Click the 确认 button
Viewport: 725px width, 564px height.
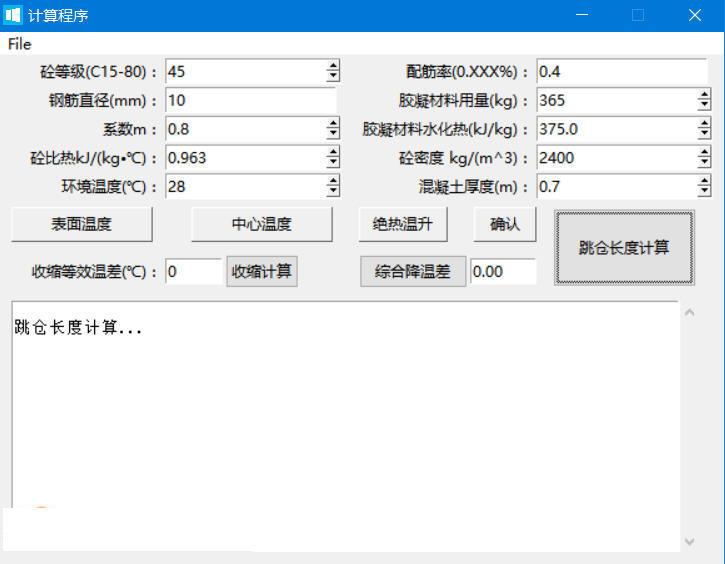[505, 224]
